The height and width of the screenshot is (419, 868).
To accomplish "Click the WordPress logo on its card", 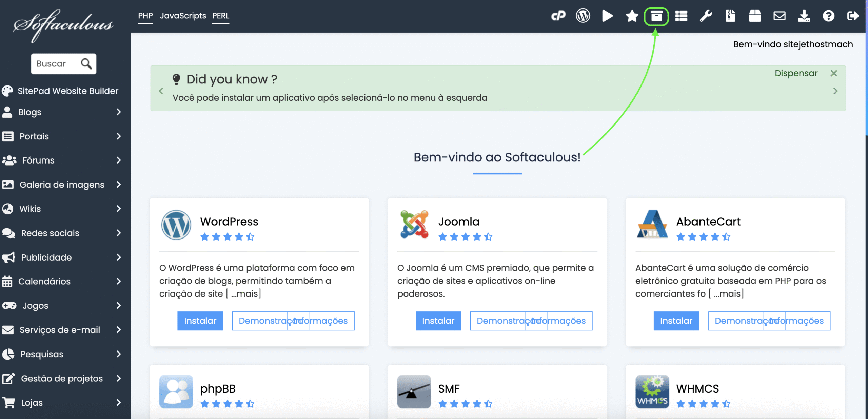I will coord(176,225).
